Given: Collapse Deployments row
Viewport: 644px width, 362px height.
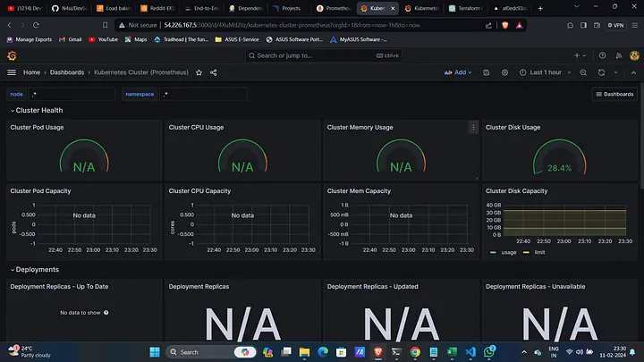Looking at the screenshot, I should pyautogui.click(x=35, y=270).
